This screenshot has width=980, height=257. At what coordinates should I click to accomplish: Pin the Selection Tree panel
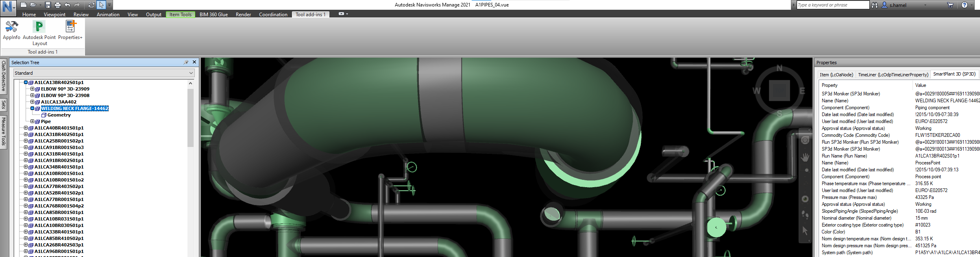[x=186, y=62]
